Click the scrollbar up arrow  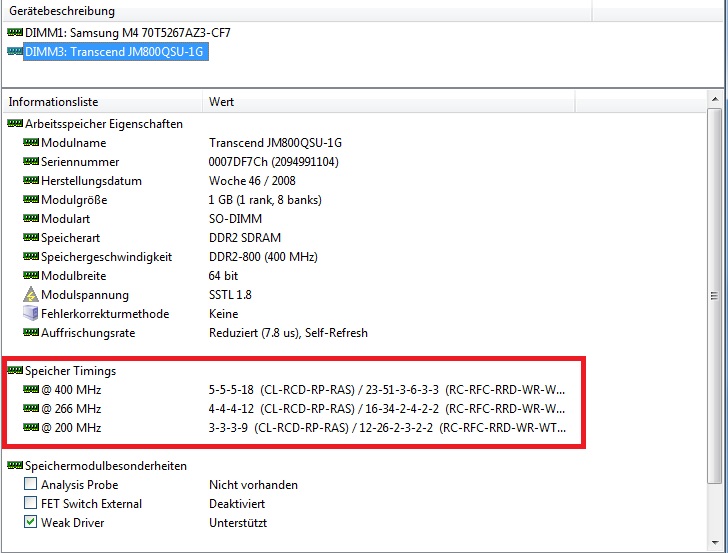click(x=715, y=99)
